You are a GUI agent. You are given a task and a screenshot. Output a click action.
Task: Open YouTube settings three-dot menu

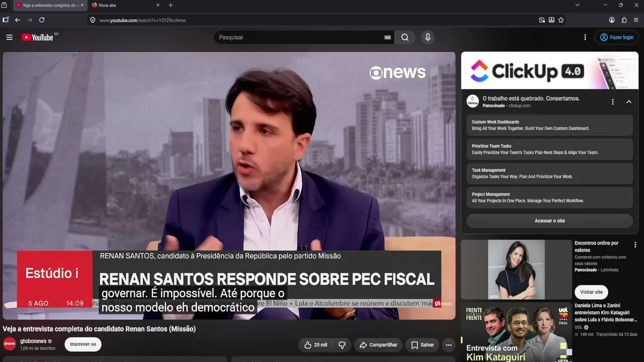point(585,37)
